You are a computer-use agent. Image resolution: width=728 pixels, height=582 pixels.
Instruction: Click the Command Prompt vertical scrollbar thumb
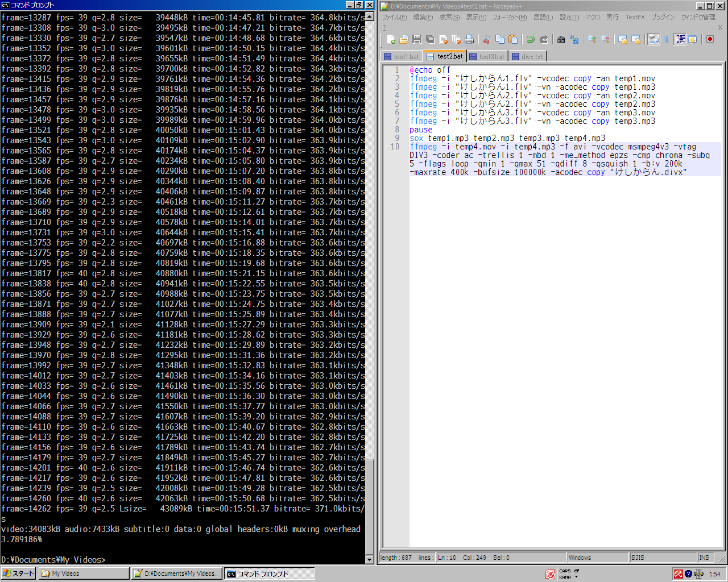[369, 508]
